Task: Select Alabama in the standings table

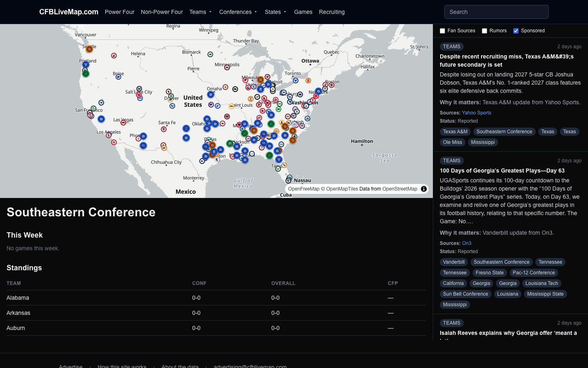Action: (18, 298)
